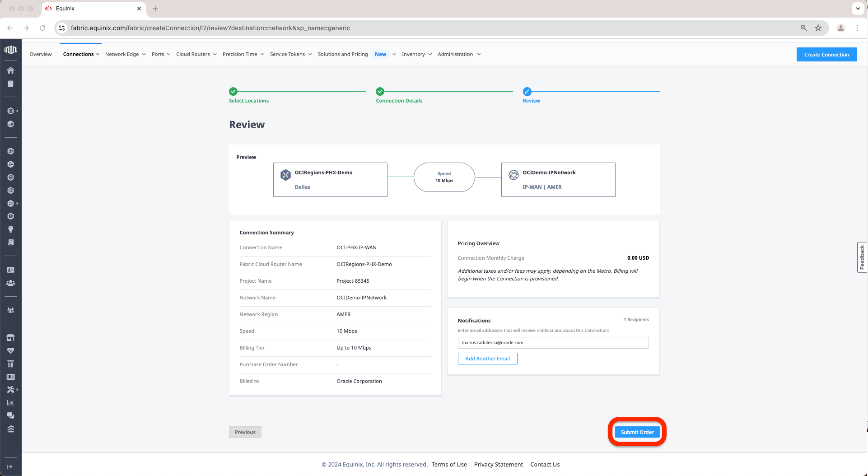Image resolution: width=868 pixels, height=476 pixels.
Task: Open the chat bubbles icon in sidebar
Action: coord(10,416)
